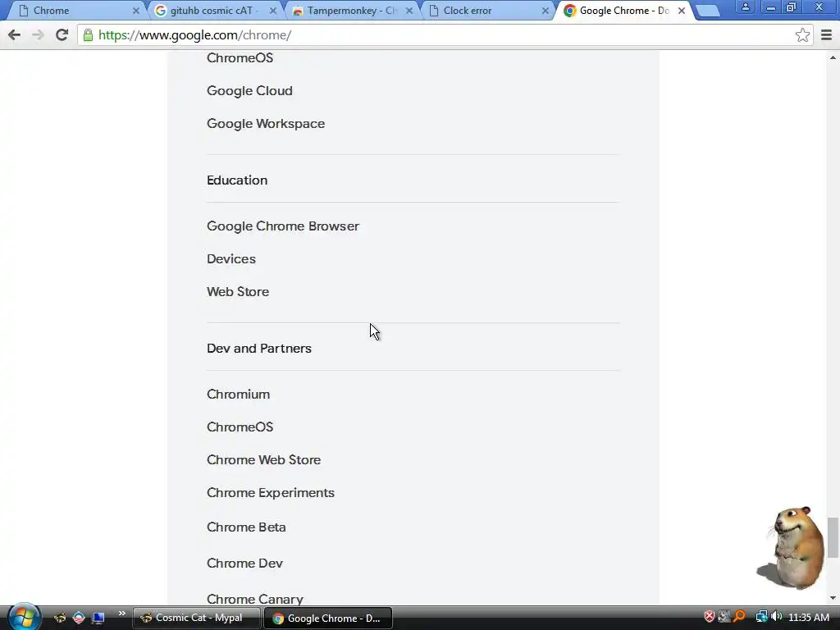Screen dimensions: 840x630
Task: Close the 'gituhb cosmic cAT' tab
Action: pyautogui.click(x=272, y=11)
